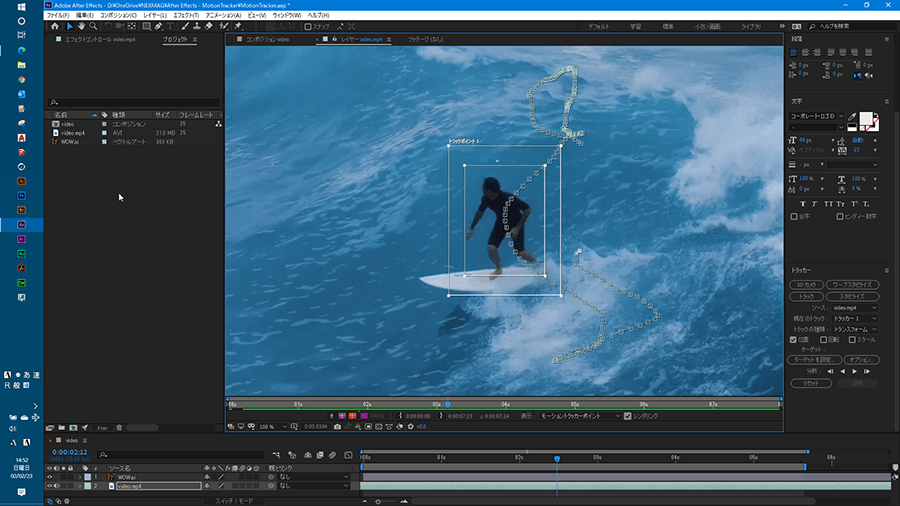Hide the WOW.ai layer with eye icon
The image size is (900, 506).
50,477
